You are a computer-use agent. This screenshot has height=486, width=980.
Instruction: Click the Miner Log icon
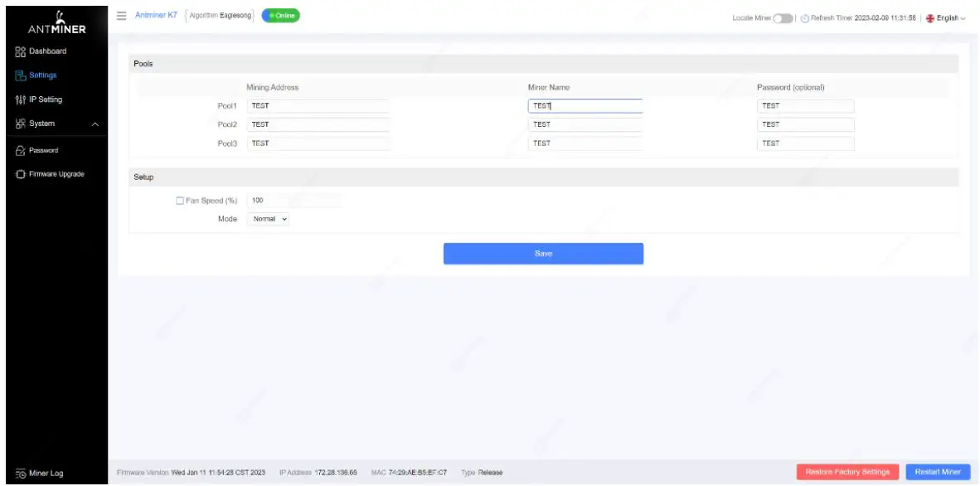(20, 473)
